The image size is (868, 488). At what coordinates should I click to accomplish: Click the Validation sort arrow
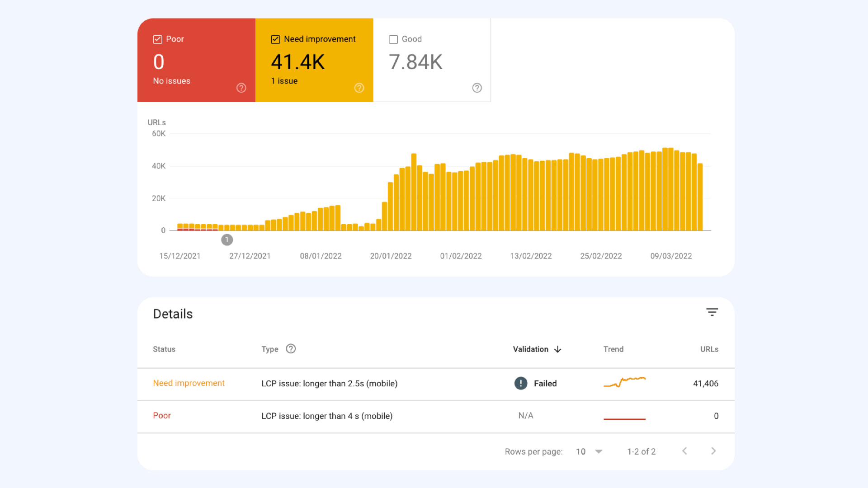[x=557, y=349]
